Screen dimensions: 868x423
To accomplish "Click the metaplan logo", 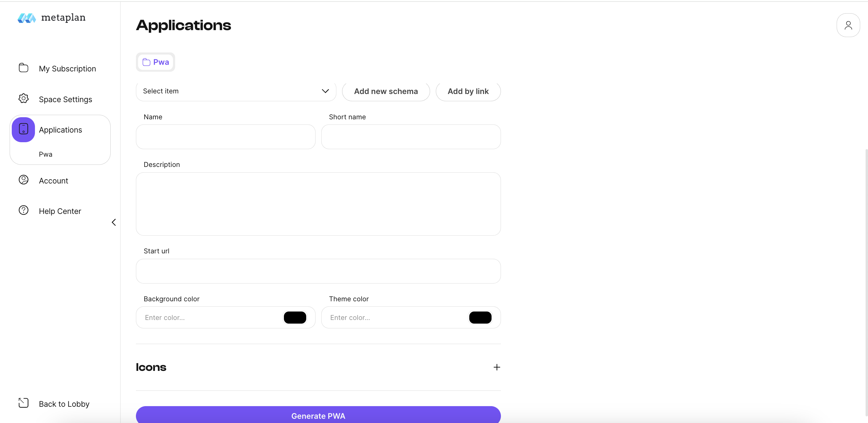I will point(52,18).
